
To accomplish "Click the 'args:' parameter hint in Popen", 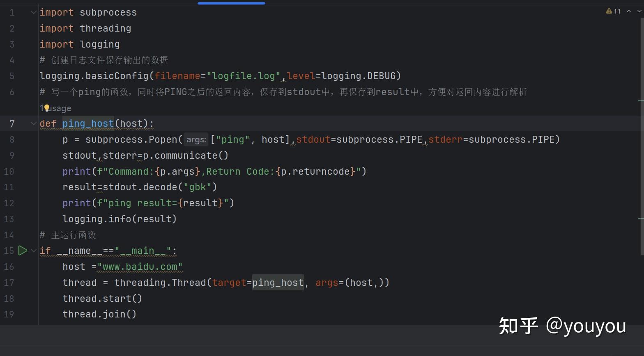I will click(196, 139).
